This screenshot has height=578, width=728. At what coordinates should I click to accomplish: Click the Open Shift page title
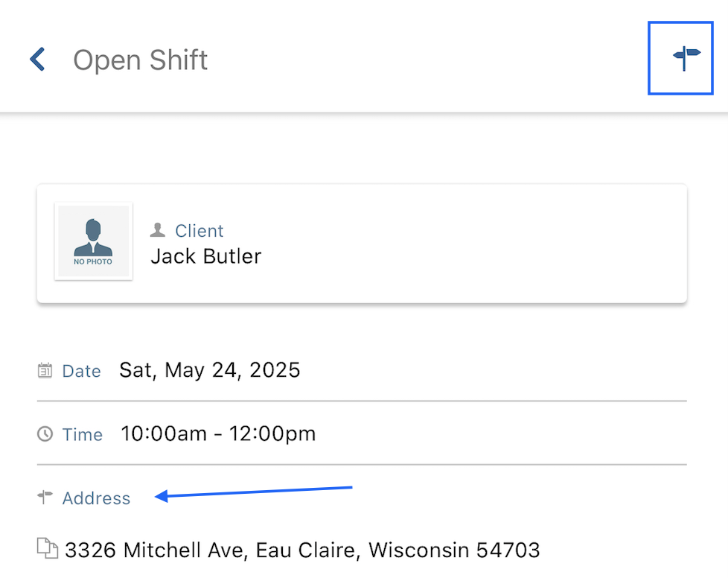tap(140, 60)
